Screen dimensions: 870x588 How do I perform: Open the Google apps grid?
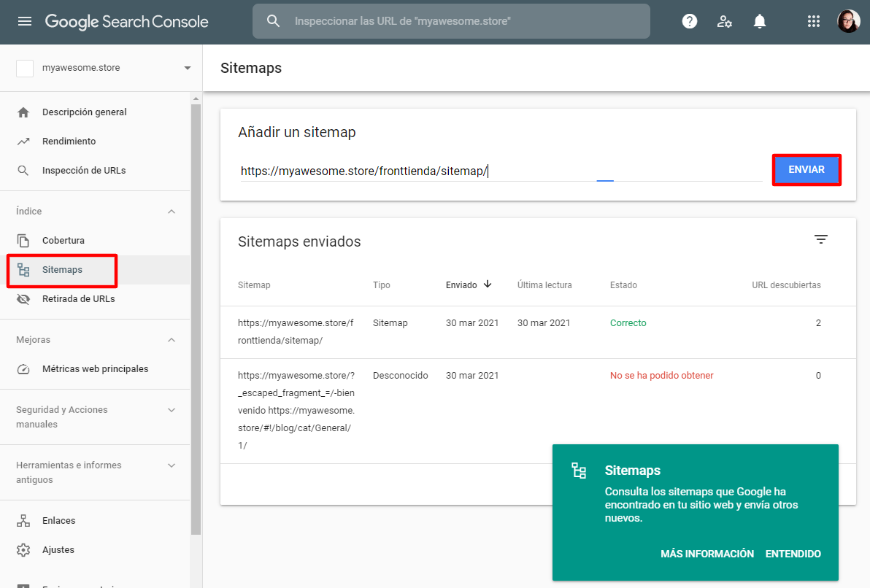[813, 21]
